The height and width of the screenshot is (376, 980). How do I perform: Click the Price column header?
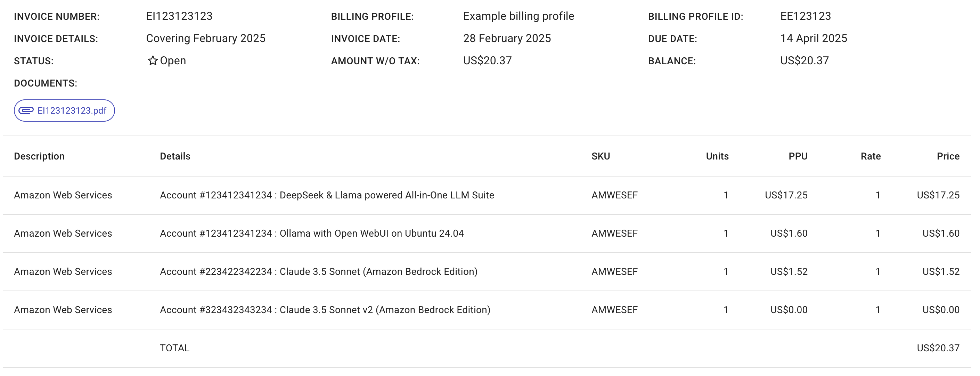tap(949, 156)
